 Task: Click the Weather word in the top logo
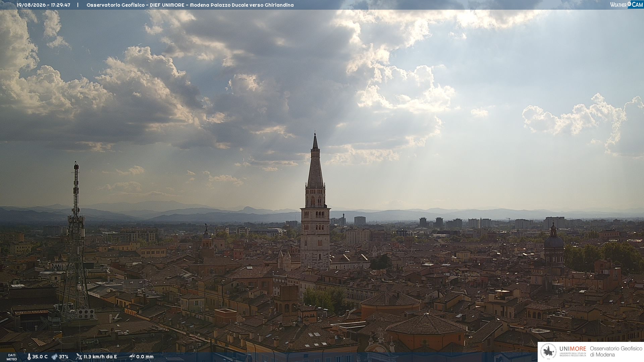click(x=618, y=5)
